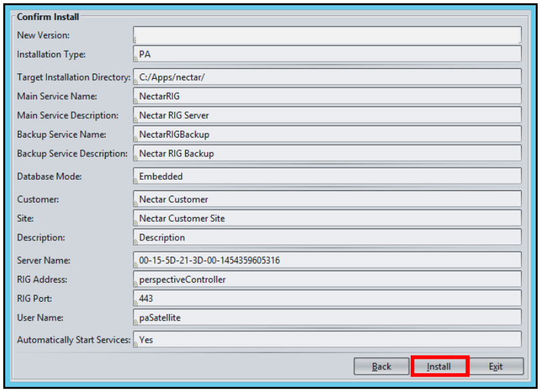
Task: Focus the Target Installation Directory field
Action: [327, 77]
